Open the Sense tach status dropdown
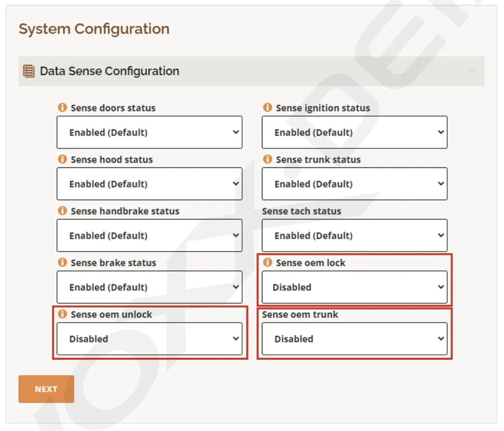The height and width of the screenshot is (431, 504). [x=354, y=236]
